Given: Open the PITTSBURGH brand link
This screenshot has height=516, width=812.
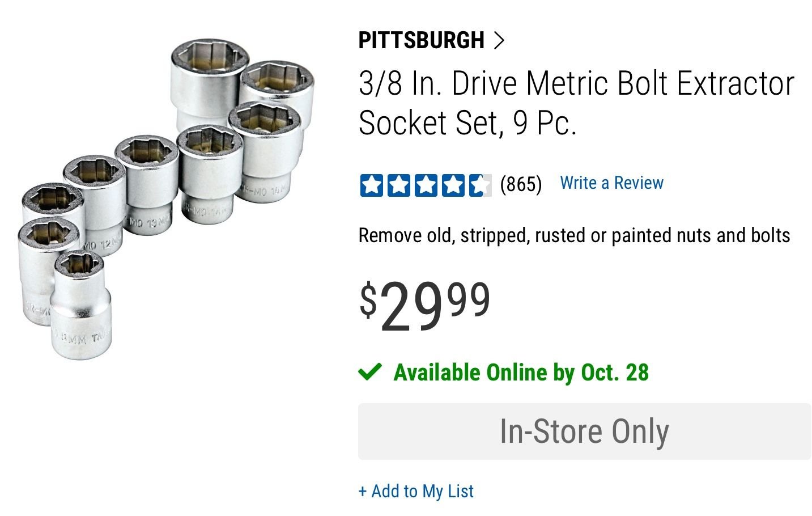Looking at the screenshot, I should [421, 40].
